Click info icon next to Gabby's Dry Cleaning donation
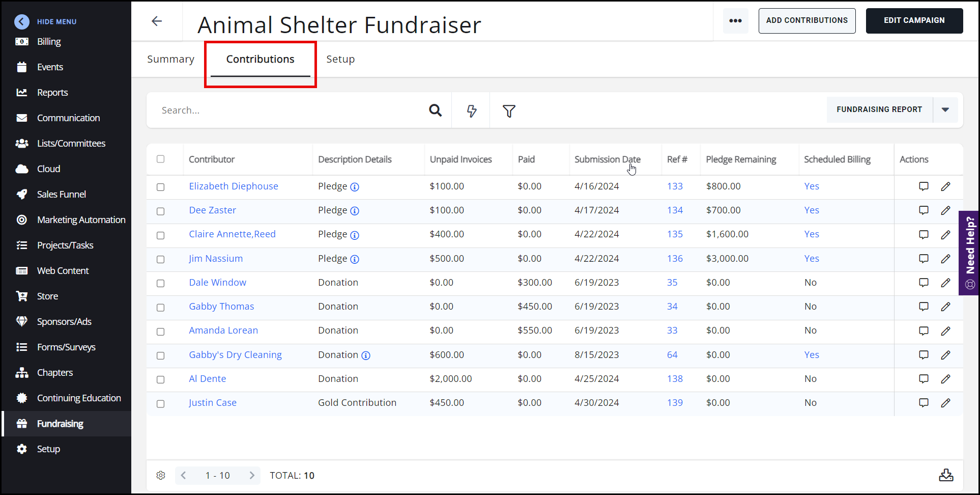The image size is (980, 495). (366, 355)
